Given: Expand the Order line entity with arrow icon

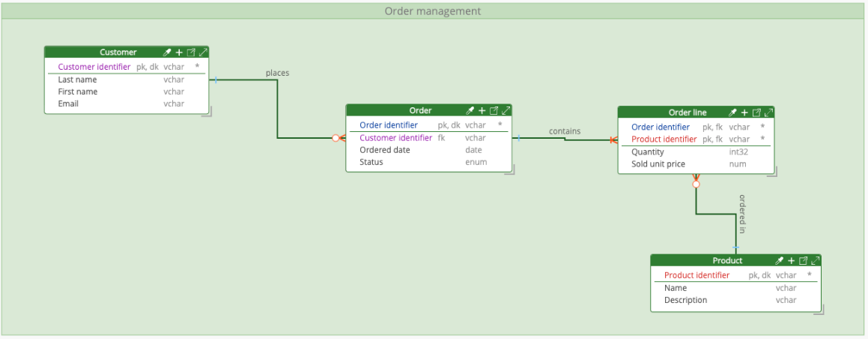Looking at the screenshot, I should click(769, 112).
